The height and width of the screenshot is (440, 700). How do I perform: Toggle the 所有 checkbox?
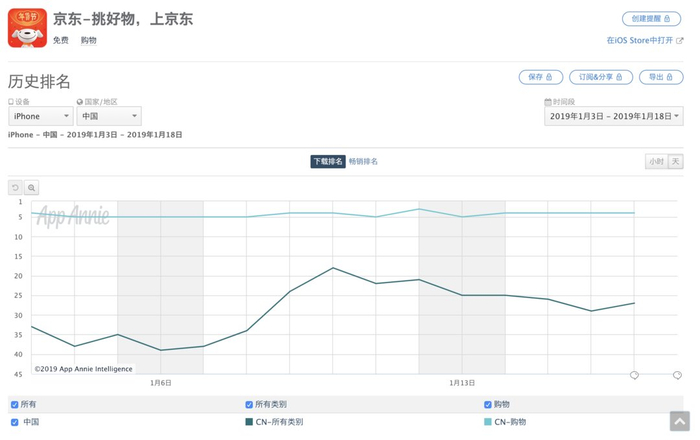(x=14, y=405)
